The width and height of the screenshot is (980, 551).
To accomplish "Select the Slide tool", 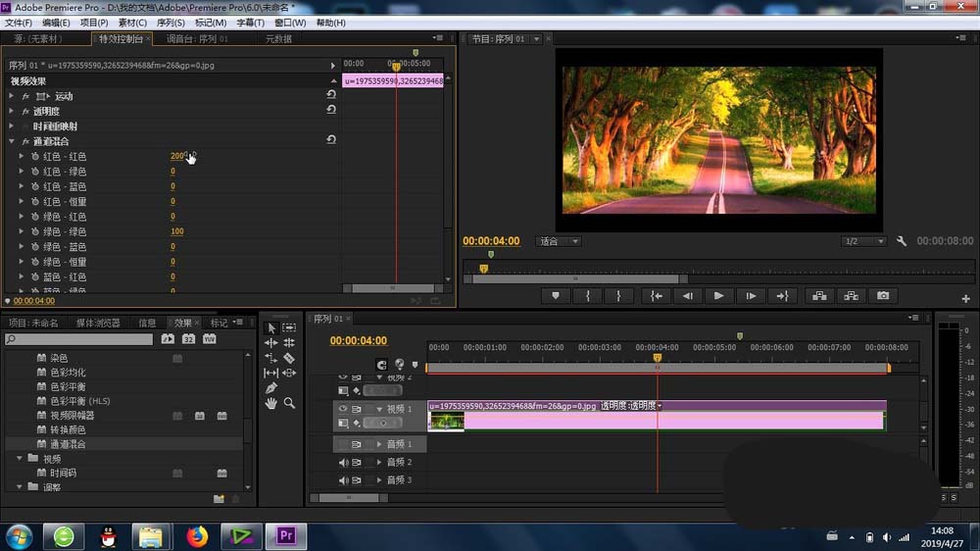I will [289, 373].
